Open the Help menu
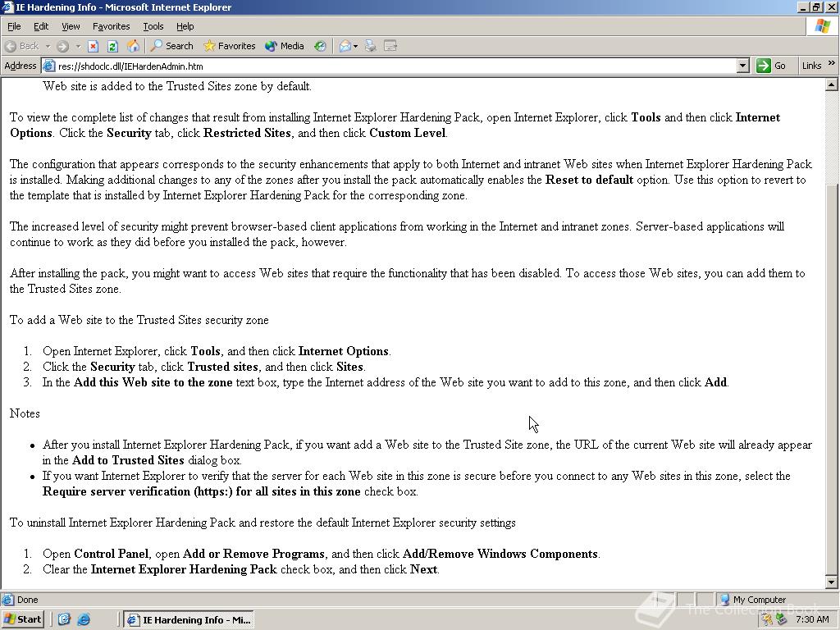Screen dimensions: 840x630 click(185, 26)
